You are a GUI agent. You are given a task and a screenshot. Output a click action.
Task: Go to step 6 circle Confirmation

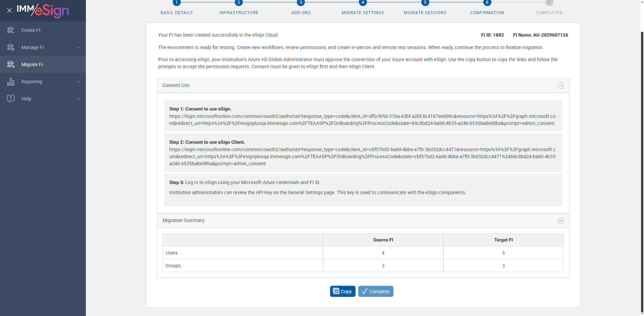pos(487,3)
